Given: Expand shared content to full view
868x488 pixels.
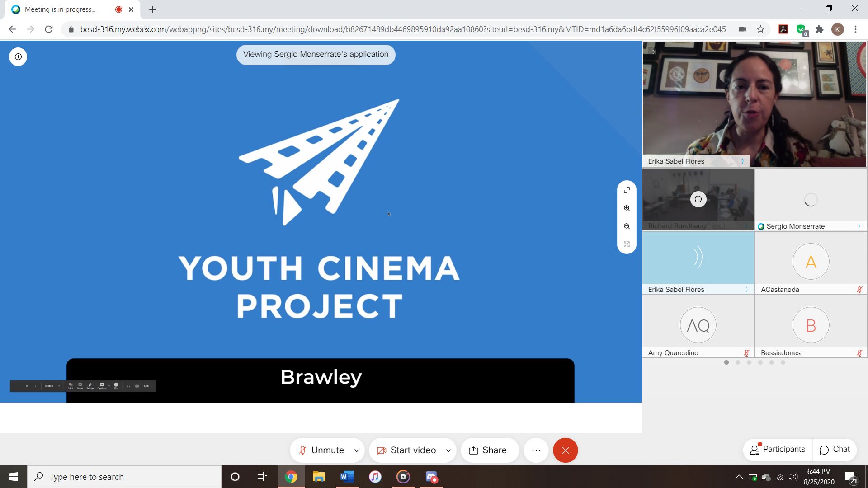Looking at the screenshot, I should [x=627, y=190].
